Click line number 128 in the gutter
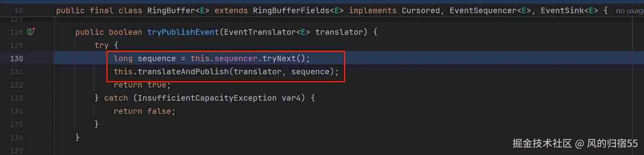 coord(16,32)
